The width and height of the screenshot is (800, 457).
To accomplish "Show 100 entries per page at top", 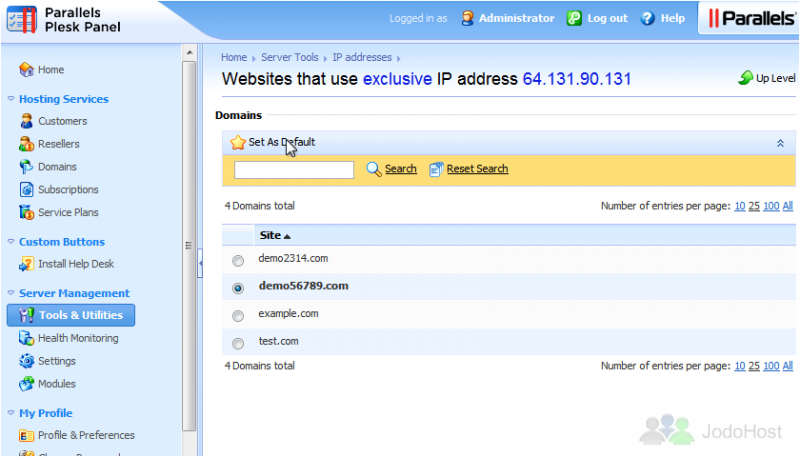I will click(x=771, y=206).
